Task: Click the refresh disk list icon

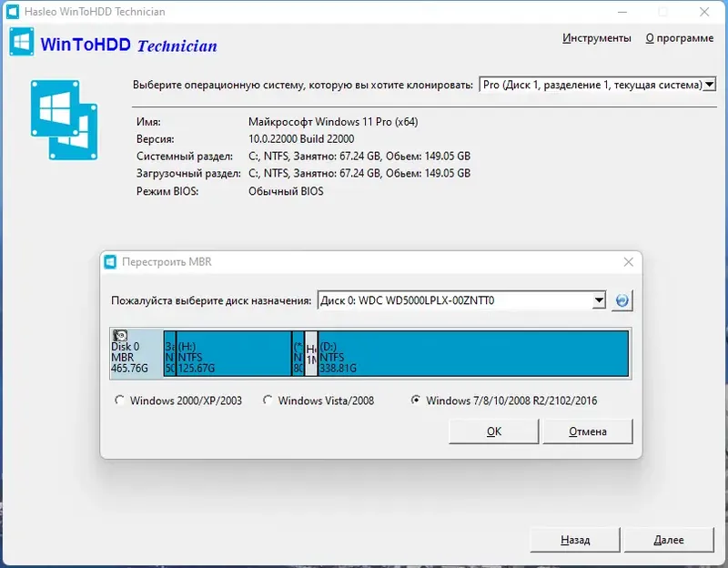Action: click(622, 300)
